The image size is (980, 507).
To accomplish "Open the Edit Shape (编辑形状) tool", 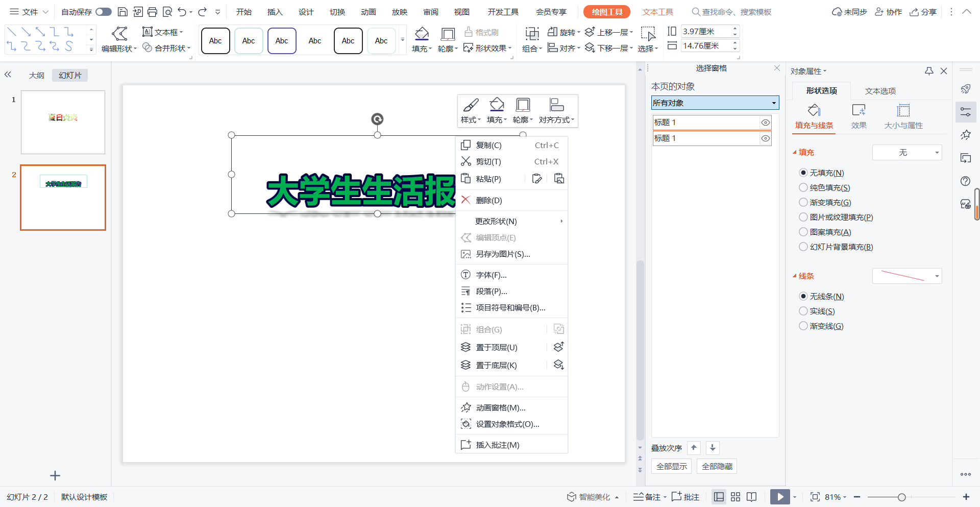I will (119, 40).
